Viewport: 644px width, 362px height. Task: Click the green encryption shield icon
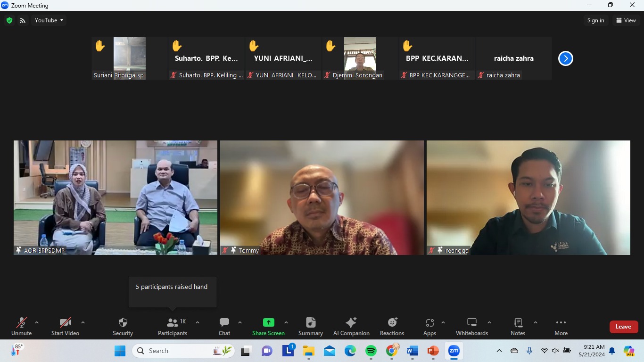[9, 20]
